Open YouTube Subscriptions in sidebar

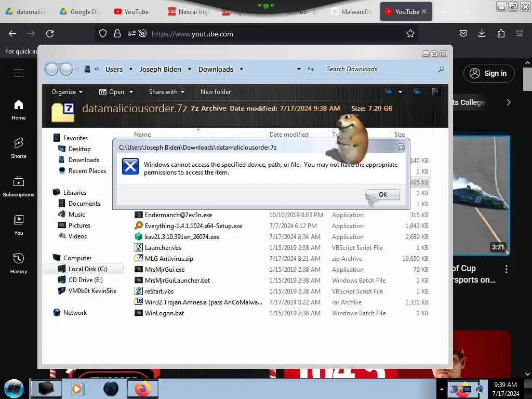[19, 187]
